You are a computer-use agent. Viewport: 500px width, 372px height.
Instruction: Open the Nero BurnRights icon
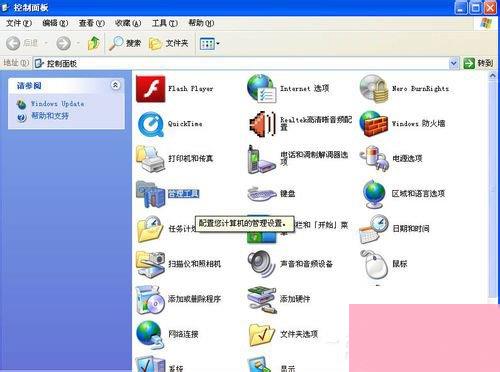pos(374,89)
